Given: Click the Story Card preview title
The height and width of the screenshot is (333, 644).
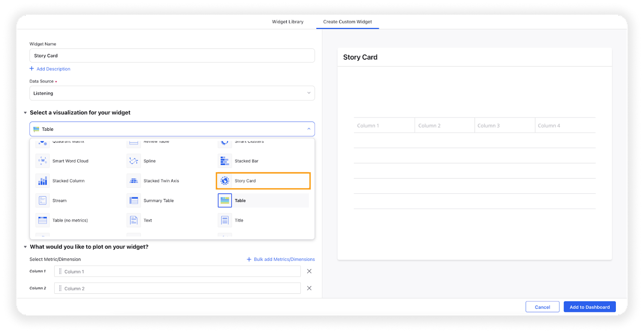Looking at the screenshot, I should (x=360, y=57).
